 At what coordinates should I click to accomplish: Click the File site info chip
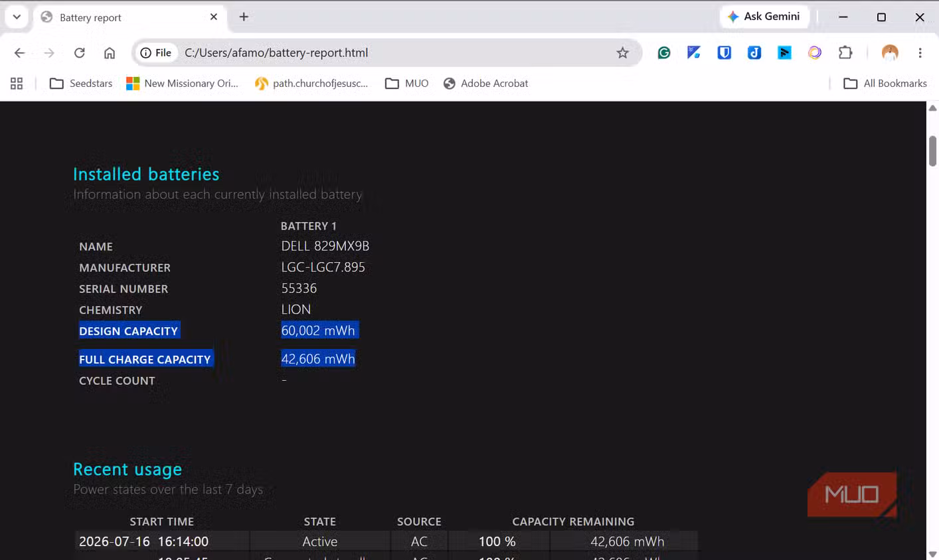pos(156,53)
